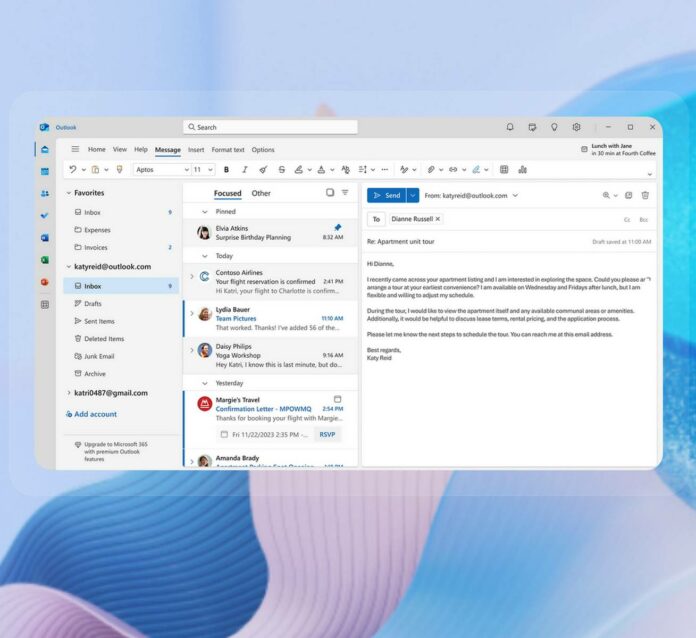Click the Undo icon in the ribbon
This screenshot has width=696, height=638.
(x=73, y=169)
